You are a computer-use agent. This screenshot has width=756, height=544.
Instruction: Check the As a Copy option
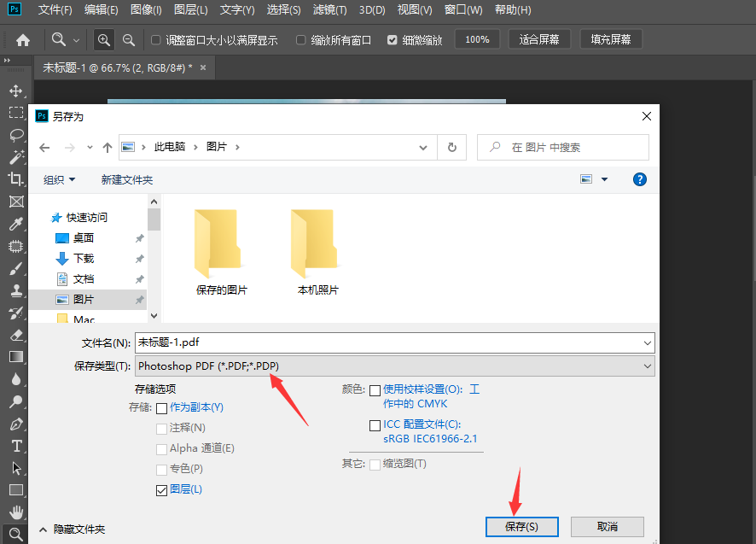tap(161, 408)
